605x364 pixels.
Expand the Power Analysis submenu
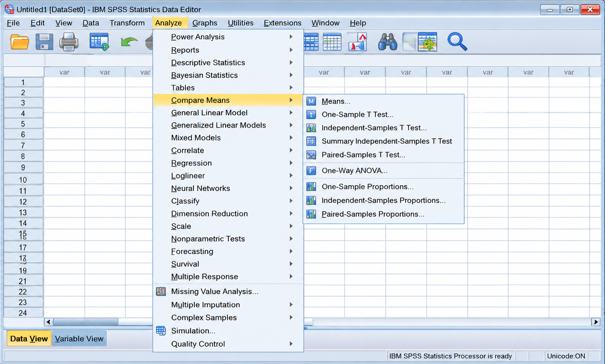coord(291,37)
